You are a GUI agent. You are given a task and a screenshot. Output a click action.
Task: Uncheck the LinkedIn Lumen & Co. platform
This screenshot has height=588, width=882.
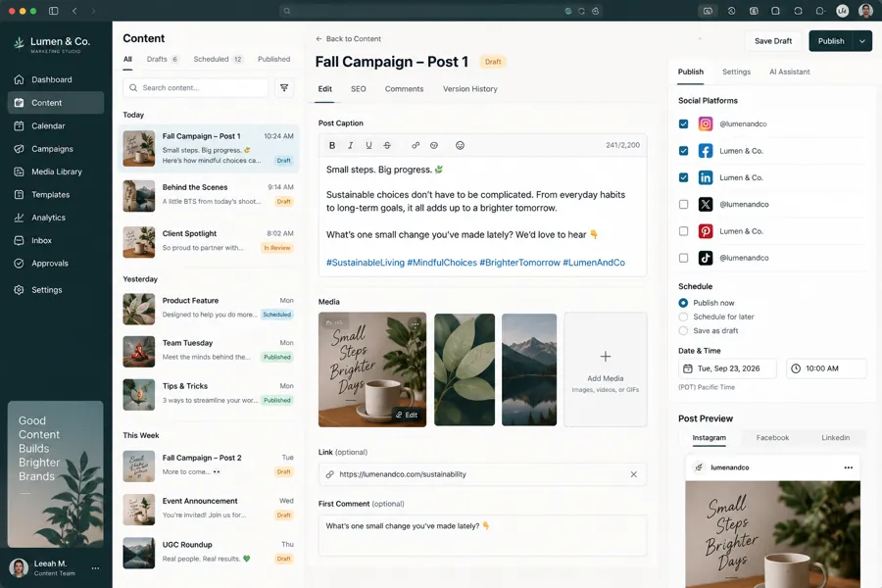[x=683, y=177]
